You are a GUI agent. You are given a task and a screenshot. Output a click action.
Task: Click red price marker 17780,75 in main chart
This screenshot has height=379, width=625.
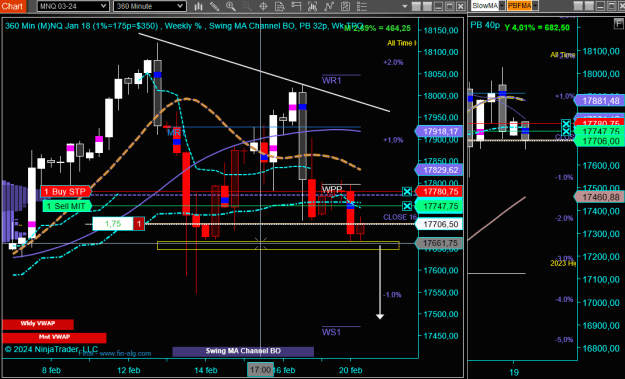[x=439, y=192]
